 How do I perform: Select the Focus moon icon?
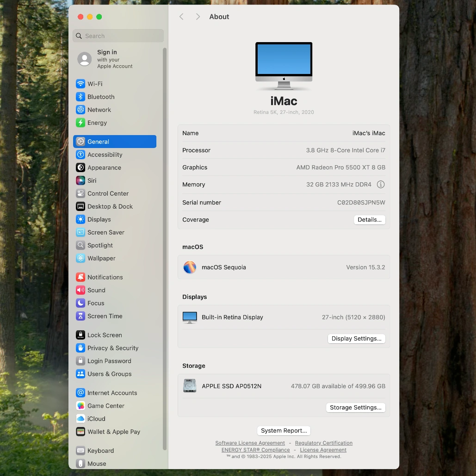pyautogui.click(x=80, y=303)
